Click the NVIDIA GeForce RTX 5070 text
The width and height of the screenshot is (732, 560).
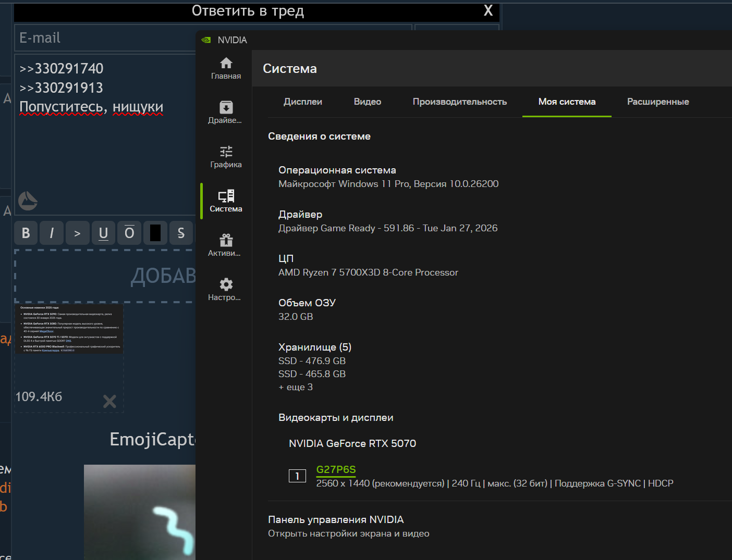[x=352, y=443]
